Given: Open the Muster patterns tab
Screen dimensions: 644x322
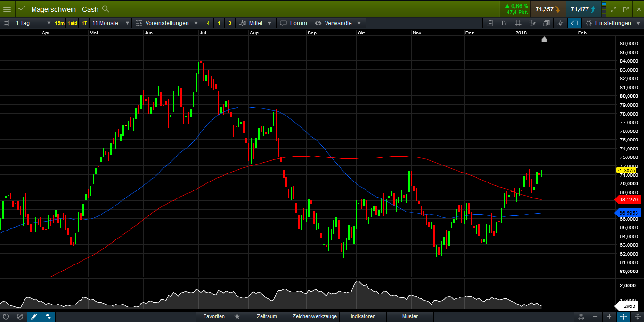Looking at the screenshot, I should (410, 316).
